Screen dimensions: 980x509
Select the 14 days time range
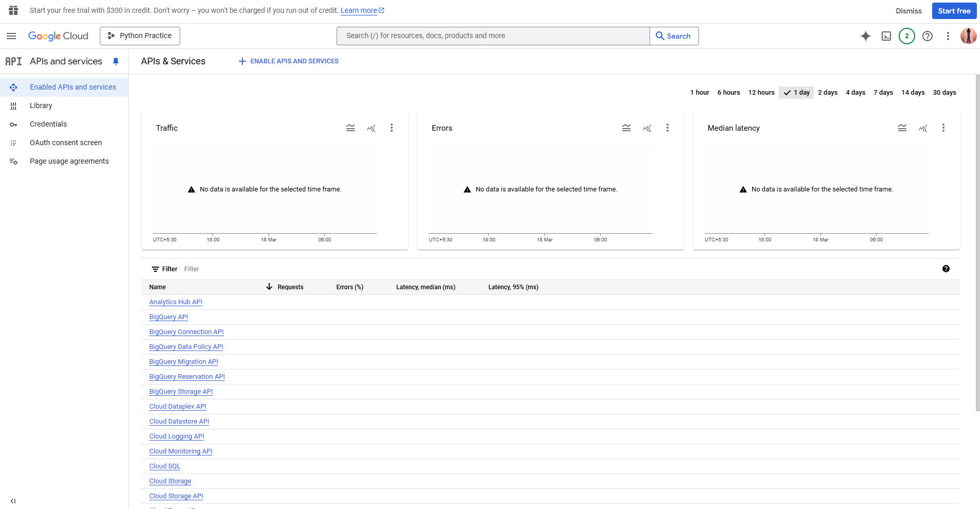click(913, 93)
